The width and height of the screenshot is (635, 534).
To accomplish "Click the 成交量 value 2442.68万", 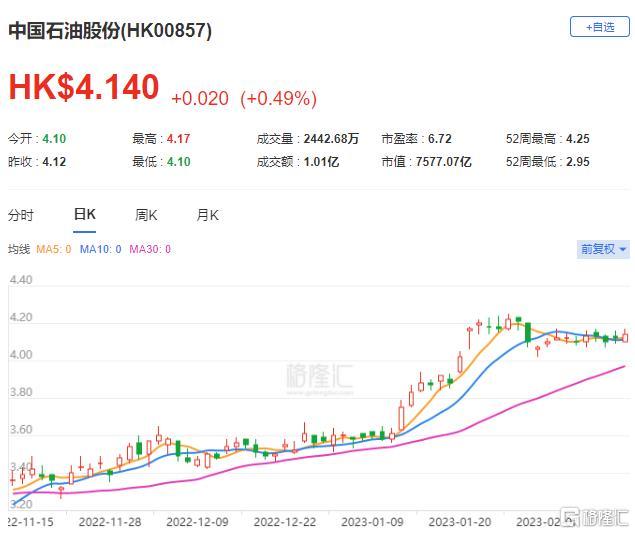I will pos(331,138).
